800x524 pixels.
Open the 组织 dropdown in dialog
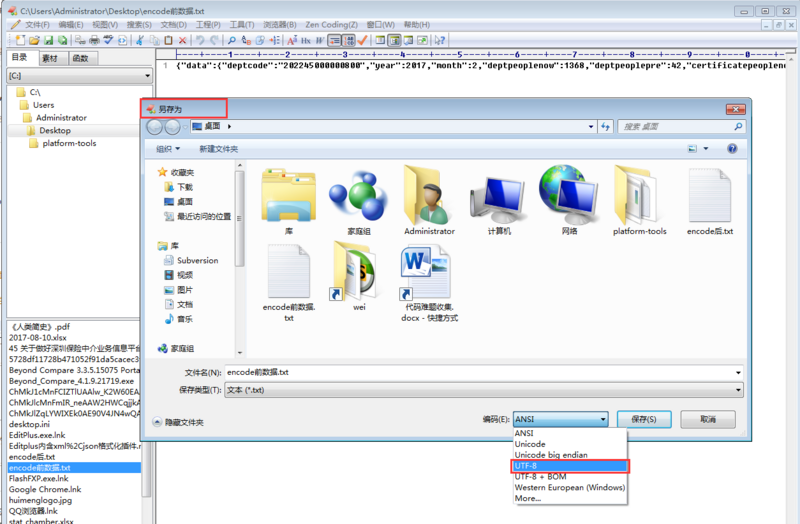click(x=168, y=149)
